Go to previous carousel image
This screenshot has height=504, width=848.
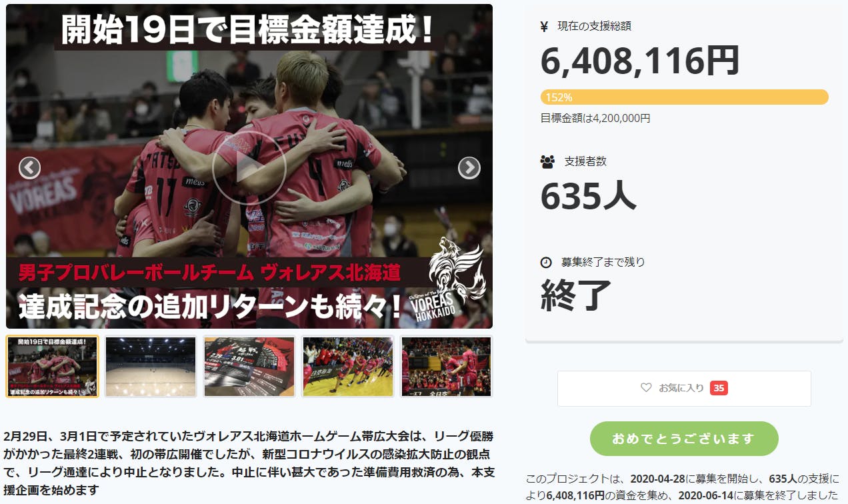[x=30, y=167]
